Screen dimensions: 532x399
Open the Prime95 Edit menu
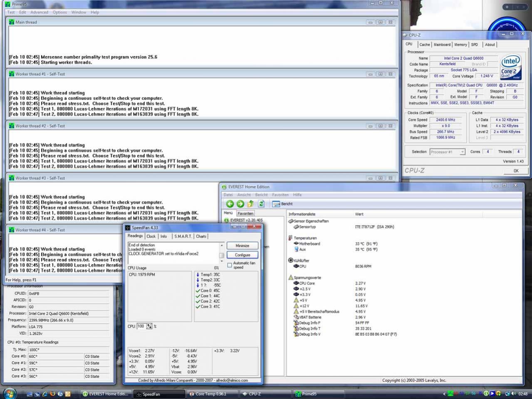click(x=22, y=12)
